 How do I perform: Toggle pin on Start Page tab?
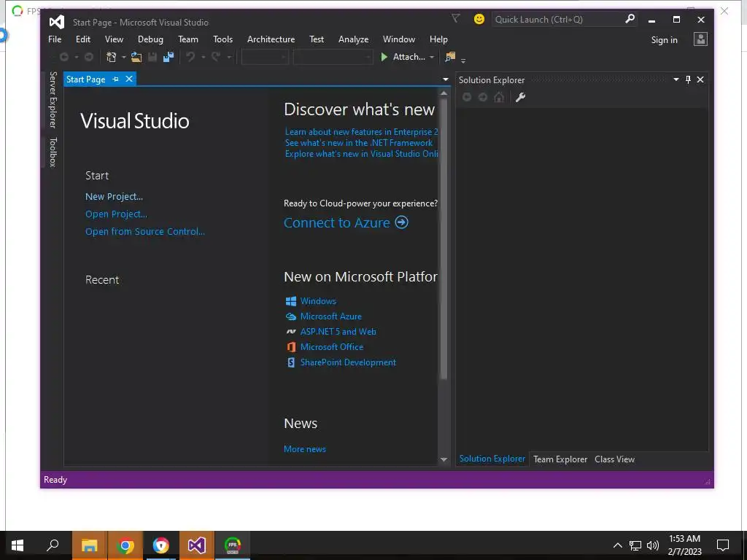click(115, 79)
